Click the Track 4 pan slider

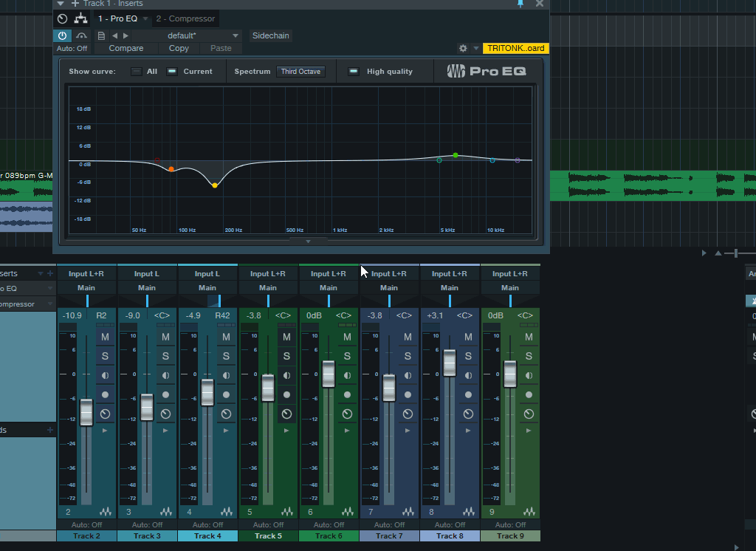pyautogui.click(x=207, y=301)
